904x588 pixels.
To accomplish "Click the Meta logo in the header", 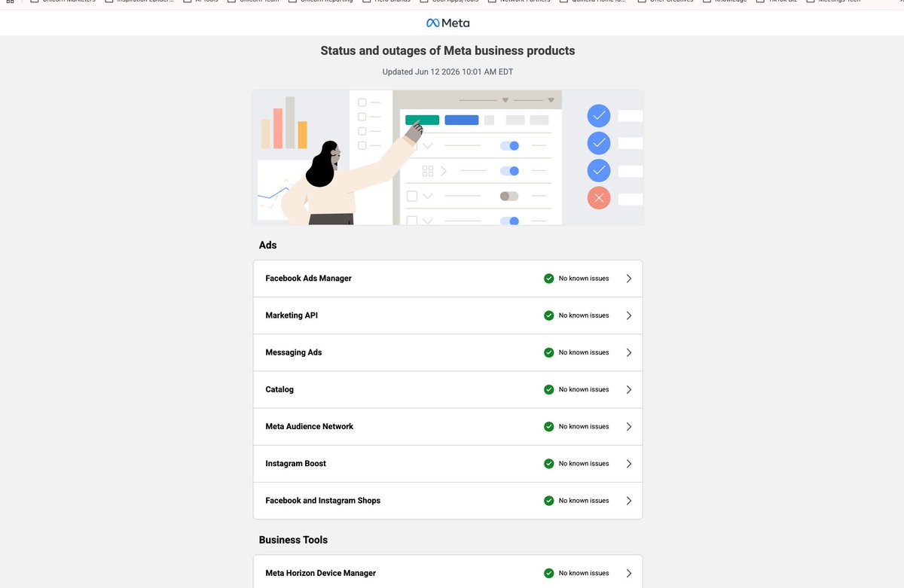I will coord(447,23).
